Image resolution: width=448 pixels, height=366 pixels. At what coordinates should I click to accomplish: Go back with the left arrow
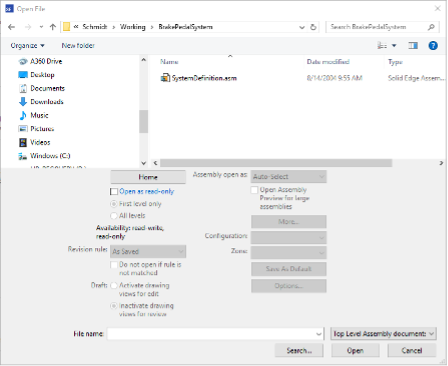pos(11,27)
